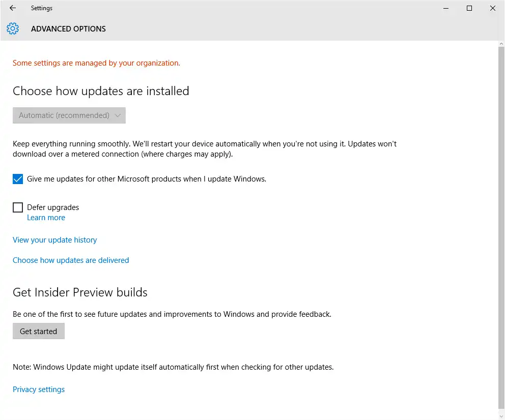Click the Settings title text in titlebar
Viewport: 505px width, 420px height.
coord(42,8)
